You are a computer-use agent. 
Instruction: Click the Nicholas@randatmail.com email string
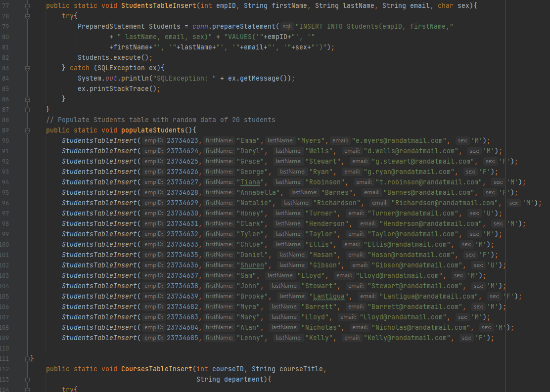point(421,327)
